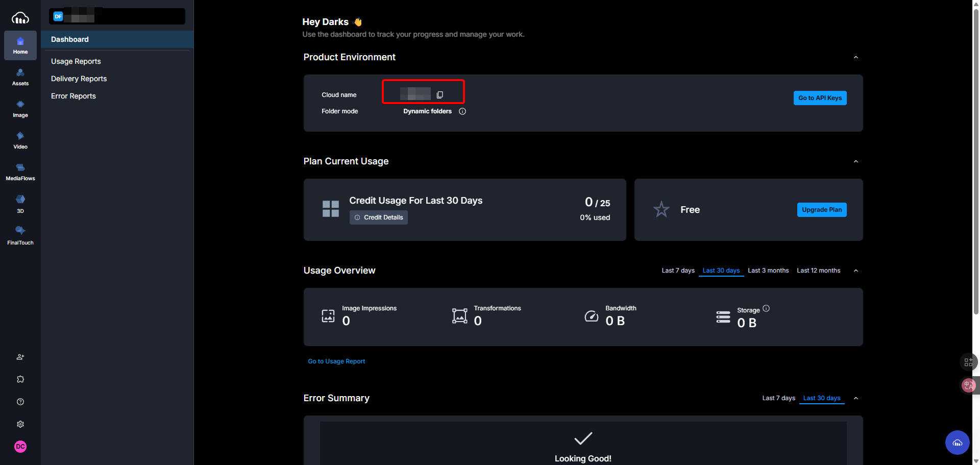Collapse the Plan Current Usage section
980x465 pixels.
click(x=856, y=161)
